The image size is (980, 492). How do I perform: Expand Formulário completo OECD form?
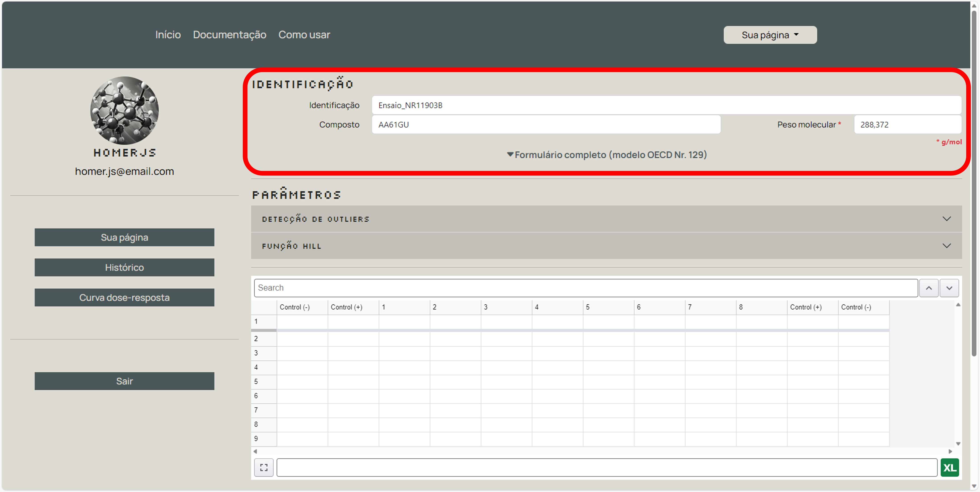[x=607, y=155]
